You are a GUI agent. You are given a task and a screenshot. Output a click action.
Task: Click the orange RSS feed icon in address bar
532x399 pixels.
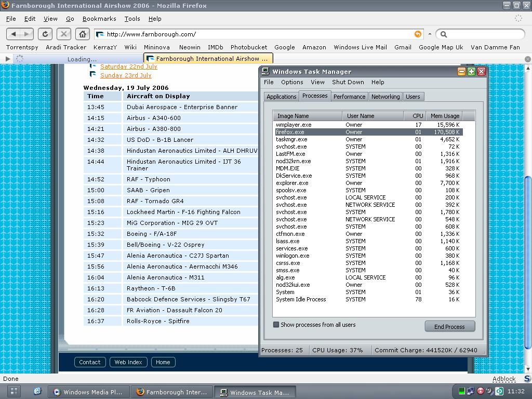tap(417, 34)
